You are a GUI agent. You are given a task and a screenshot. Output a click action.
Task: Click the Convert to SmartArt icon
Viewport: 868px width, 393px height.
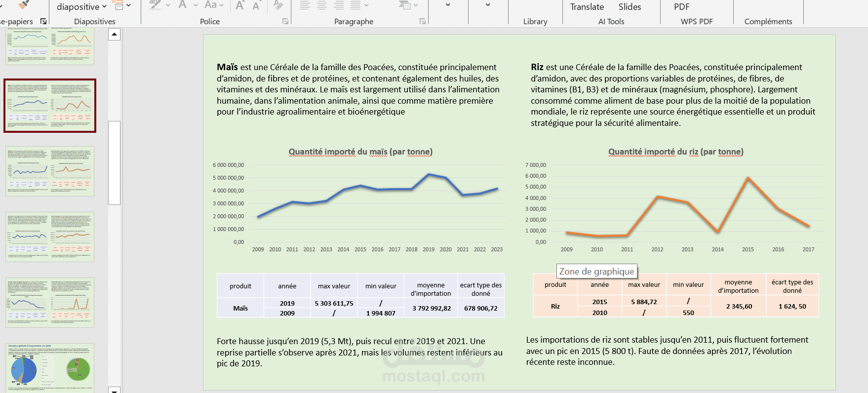405,5
